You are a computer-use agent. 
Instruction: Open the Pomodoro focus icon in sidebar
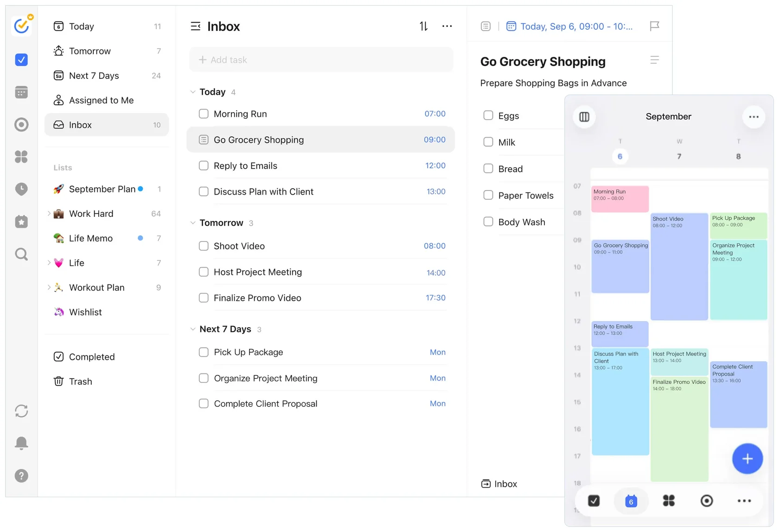[21, 125]
